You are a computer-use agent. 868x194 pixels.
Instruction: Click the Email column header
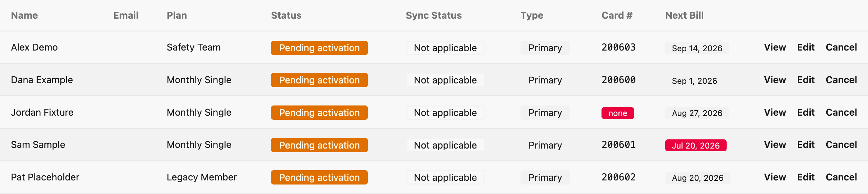[126, 16]
